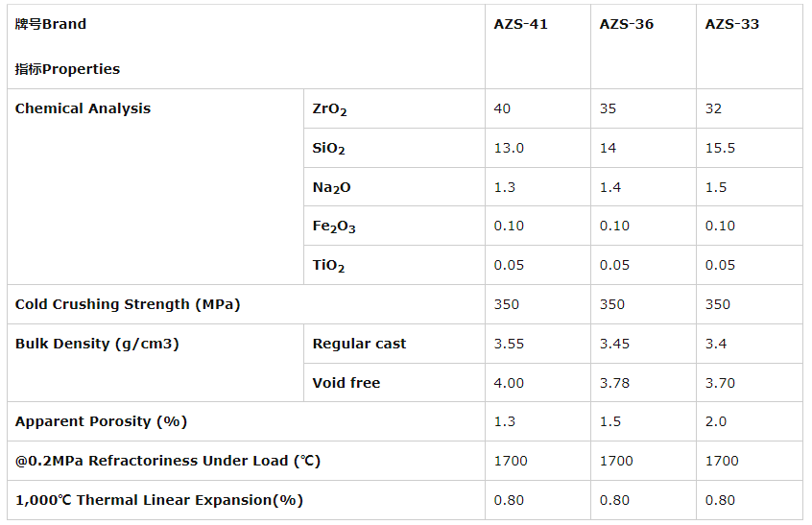Click the Fe2O3 row label
This screenshot has width=812, height=525.
(x=334, y=227)
